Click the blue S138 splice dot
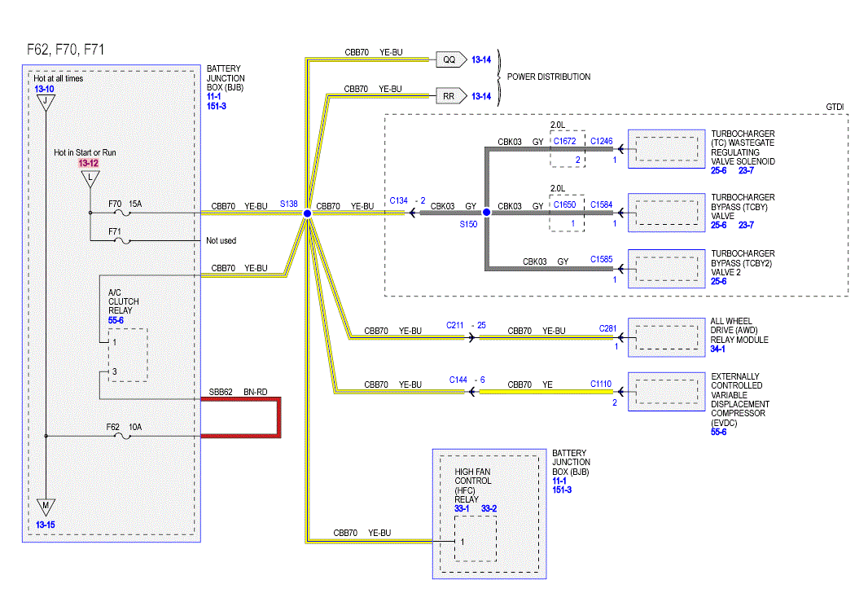Image resolution: width=868 pixels, height=602 pixels. click(x=307, y=213)
